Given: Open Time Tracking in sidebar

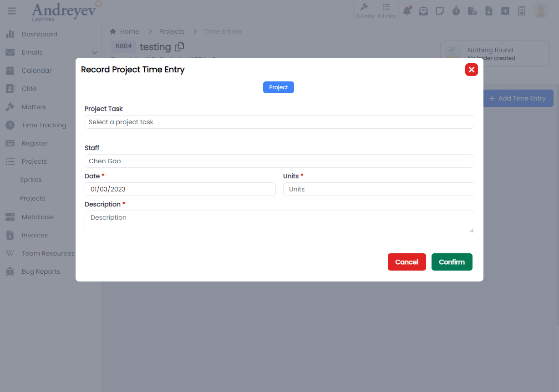Looking at the screenshot, I should point(44,125).
